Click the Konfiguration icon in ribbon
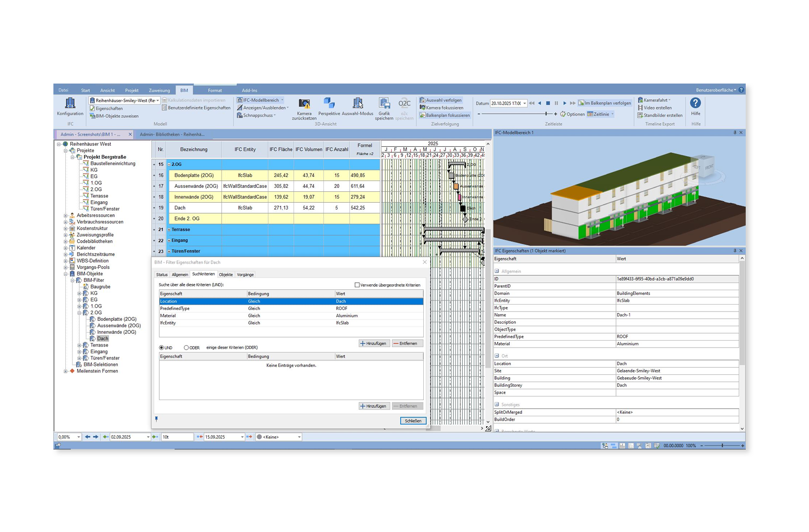809x532 pixels. click(70, 104)
